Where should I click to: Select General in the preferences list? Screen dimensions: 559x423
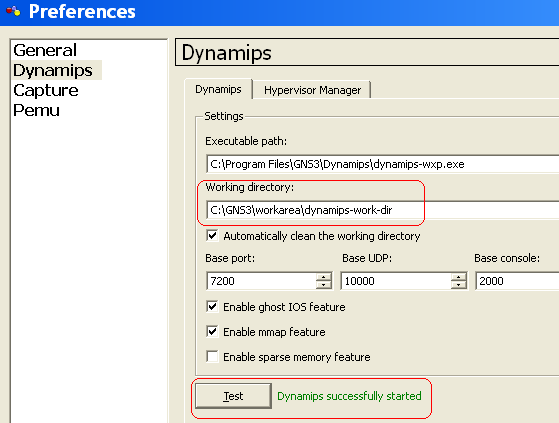[x=45, y=50]
